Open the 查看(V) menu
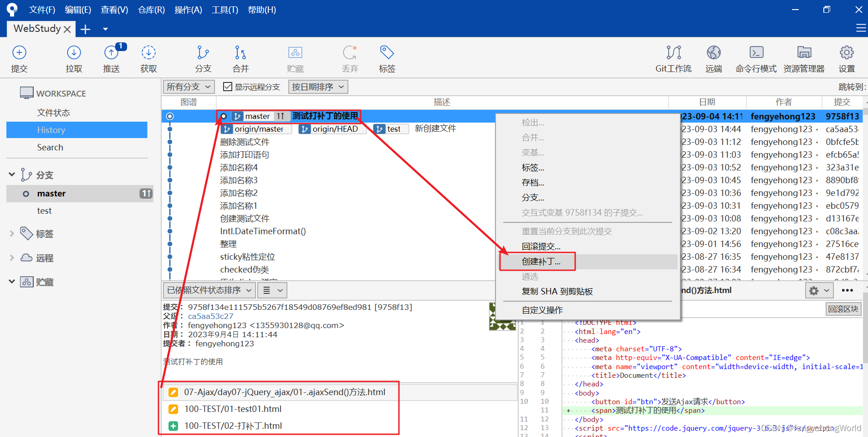 click(114, 10)
